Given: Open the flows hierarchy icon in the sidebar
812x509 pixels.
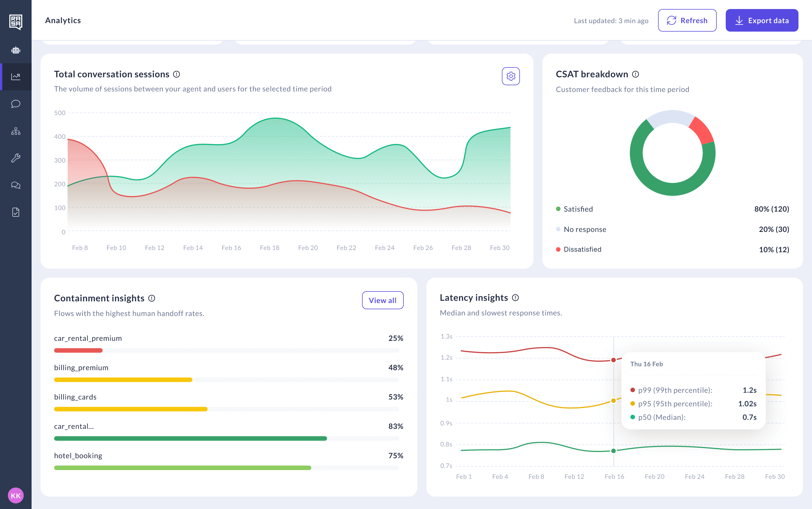Looking at the screenshot, I should click(16, 131).
